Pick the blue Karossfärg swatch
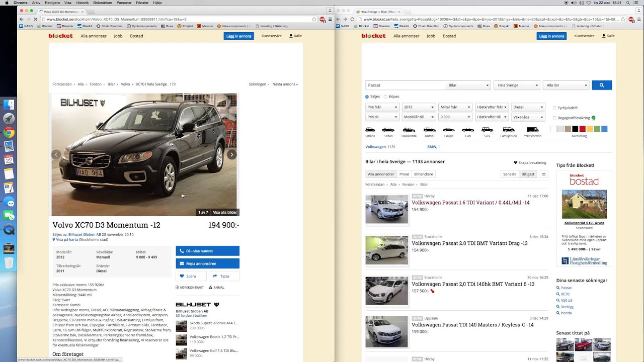Screen dimensions: 644x362 click(604, 129)
